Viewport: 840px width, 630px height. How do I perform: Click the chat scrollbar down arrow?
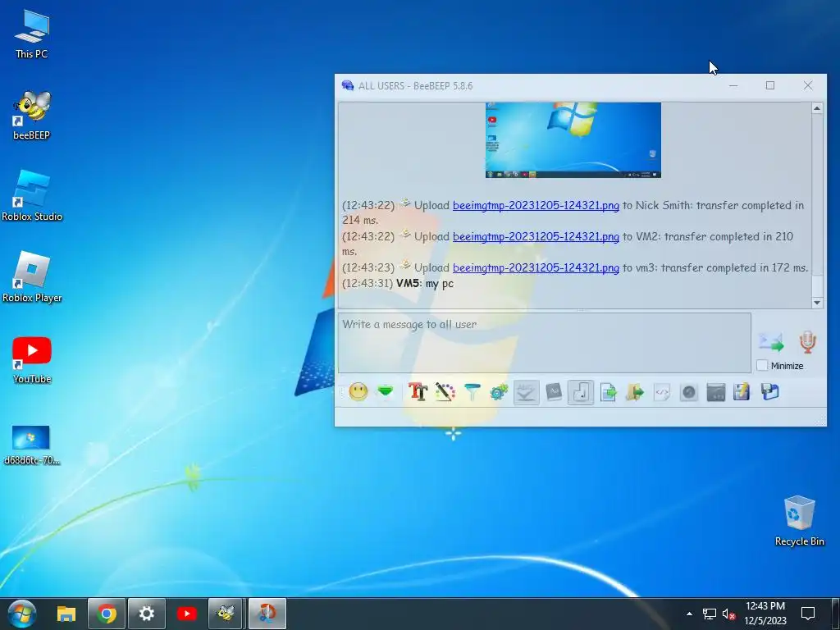tap(817, 303)
